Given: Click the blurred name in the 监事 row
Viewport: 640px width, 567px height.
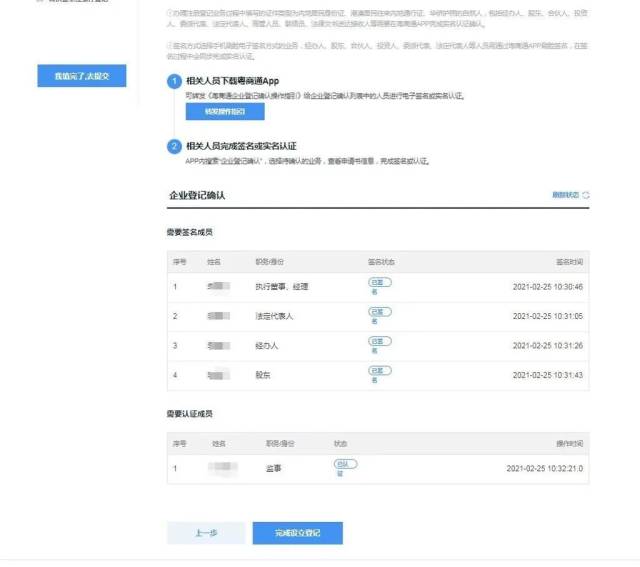Looking at the screenshot, I should (x=223, y=467).
